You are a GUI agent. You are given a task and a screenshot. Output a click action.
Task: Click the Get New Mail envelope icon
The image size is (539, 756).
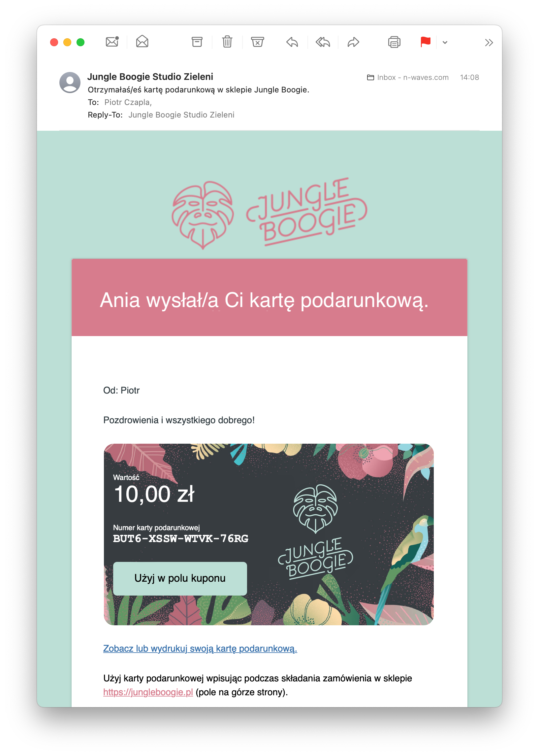(112, 42)
